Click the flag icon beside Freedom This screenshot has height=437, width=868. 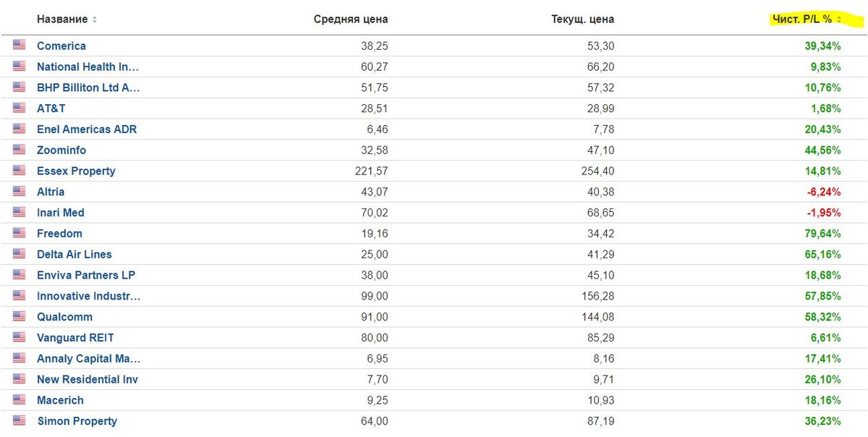coord(19,233)
